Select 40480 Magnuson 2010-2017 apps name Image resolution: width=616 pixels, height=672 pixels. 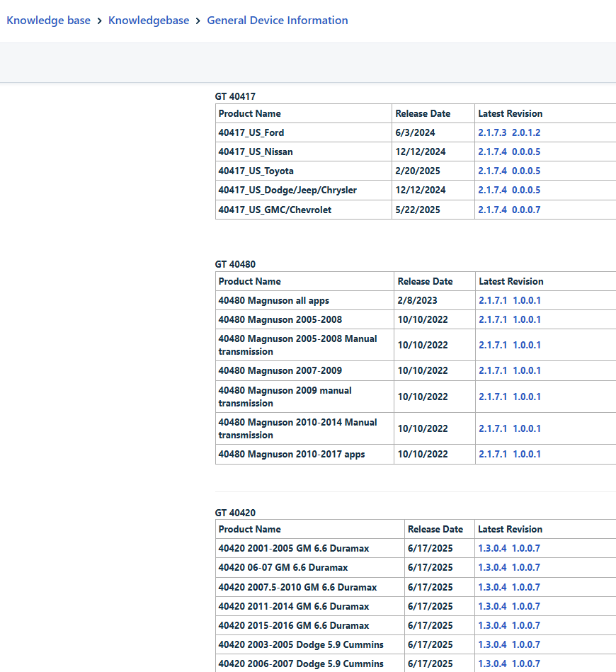point(292,454)
